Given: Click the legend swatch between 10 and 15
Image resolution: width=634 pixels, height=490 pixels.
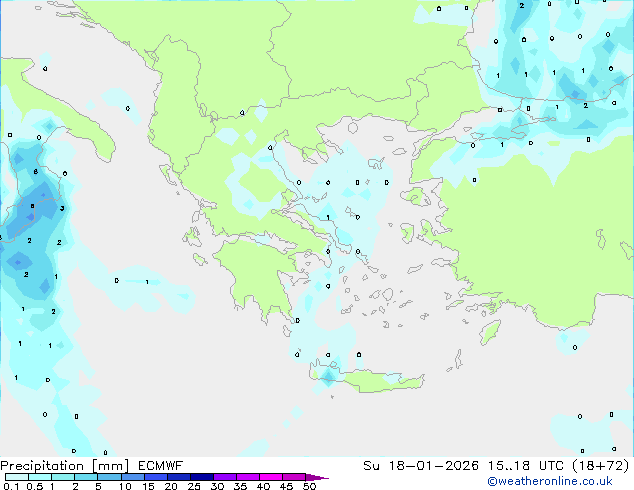Looking at the screenshot, I should pos(132,477).
